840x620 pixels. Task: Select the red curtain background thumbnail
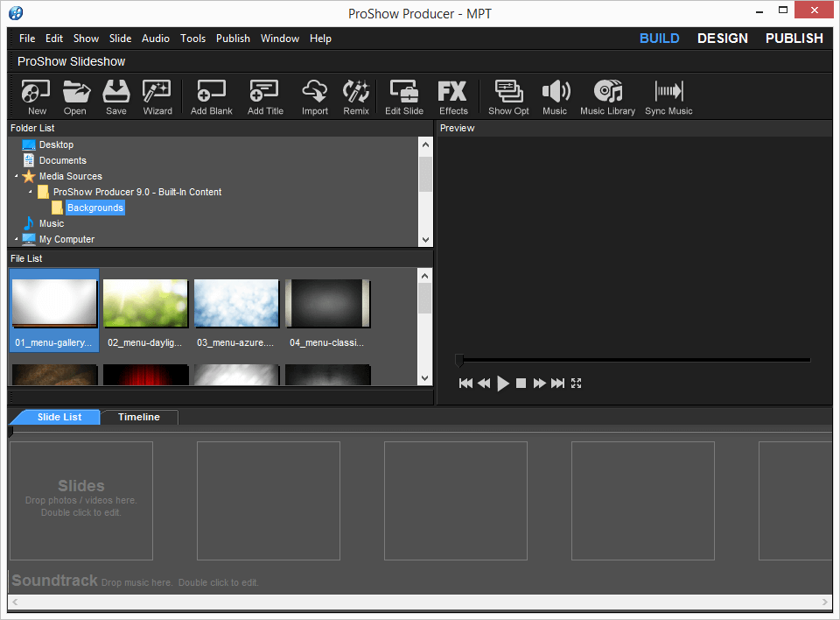pyautogui.click(x=146, y=375)
